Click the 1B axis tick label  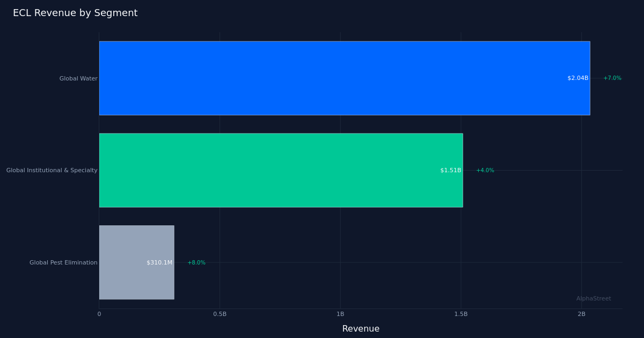340,314
